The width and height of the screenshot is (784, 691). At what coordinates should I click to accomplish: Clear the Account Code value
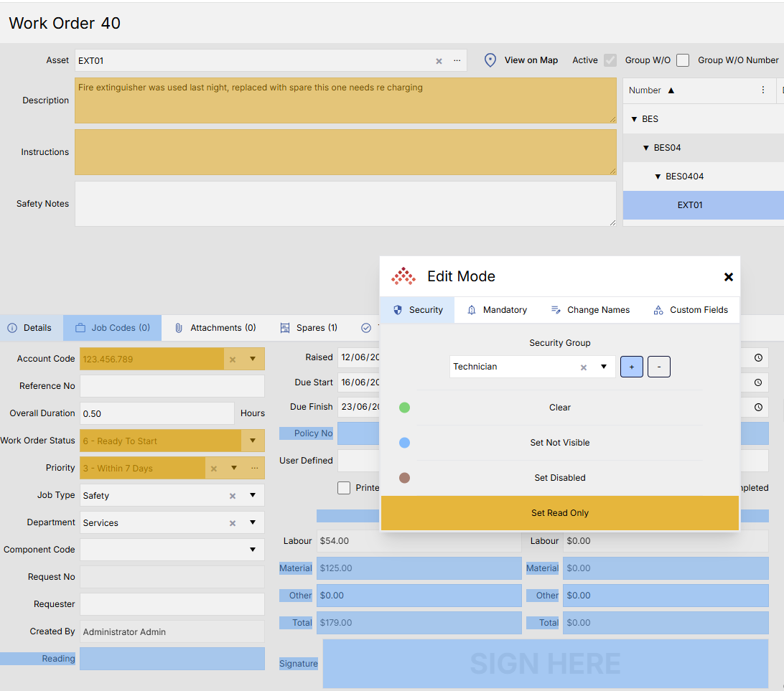(x=232, y=359)
